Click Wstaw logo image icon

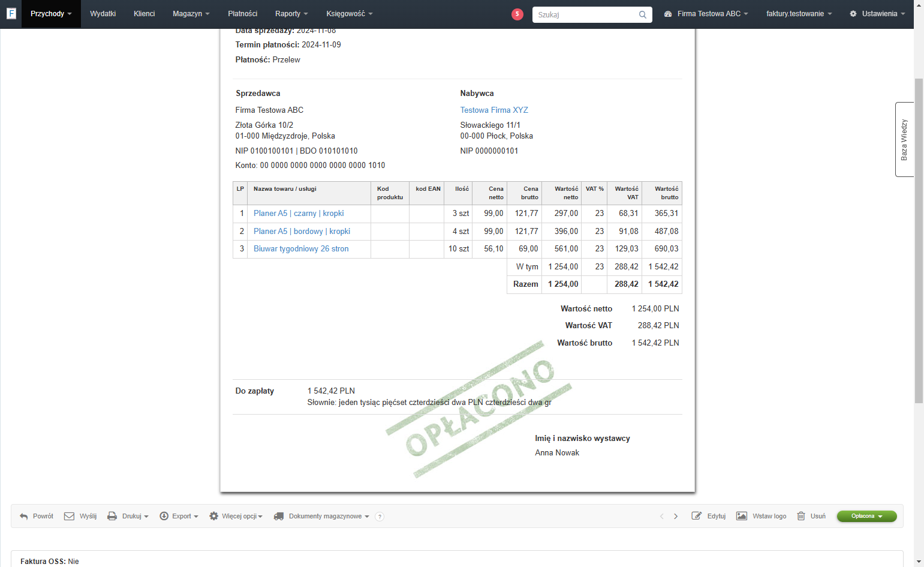click(742, 516)
